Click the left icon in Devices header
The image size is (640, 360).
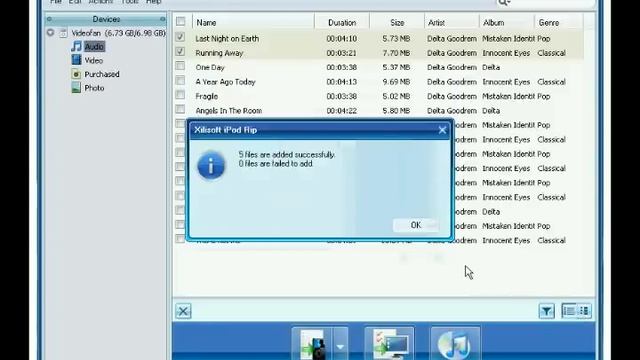49,19
